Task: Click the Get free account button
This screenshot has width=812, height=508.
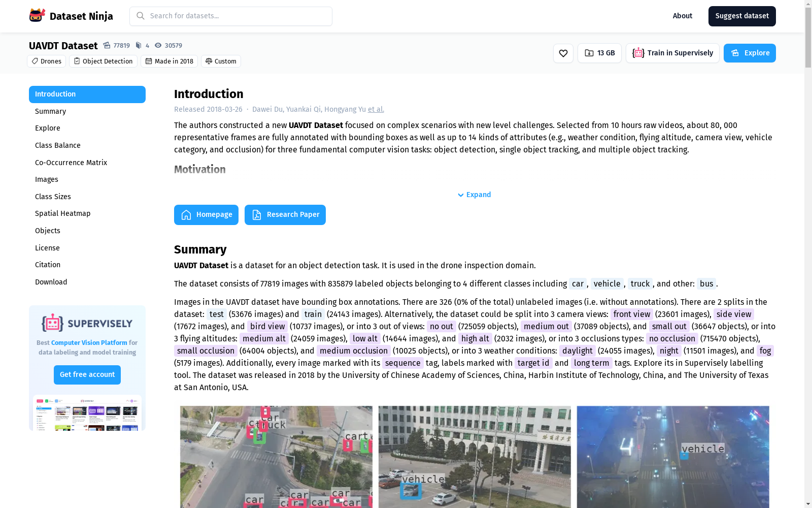Action: 87,374
